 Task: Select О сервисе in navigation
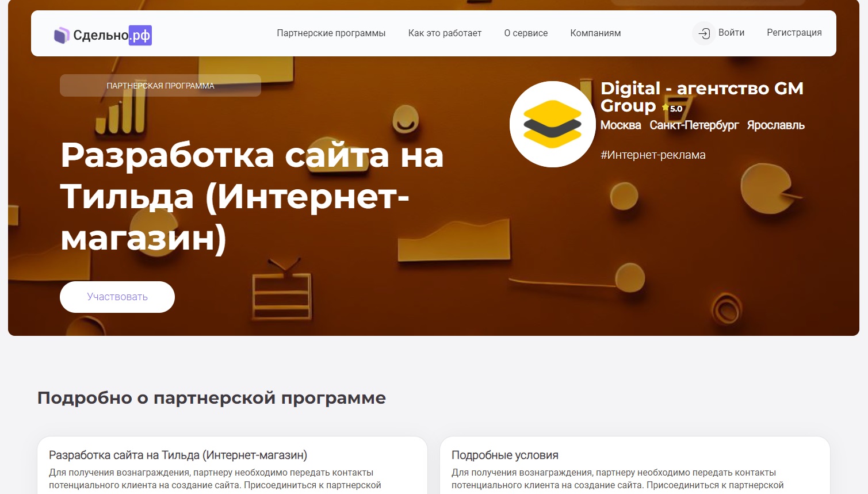click(526, 33)
